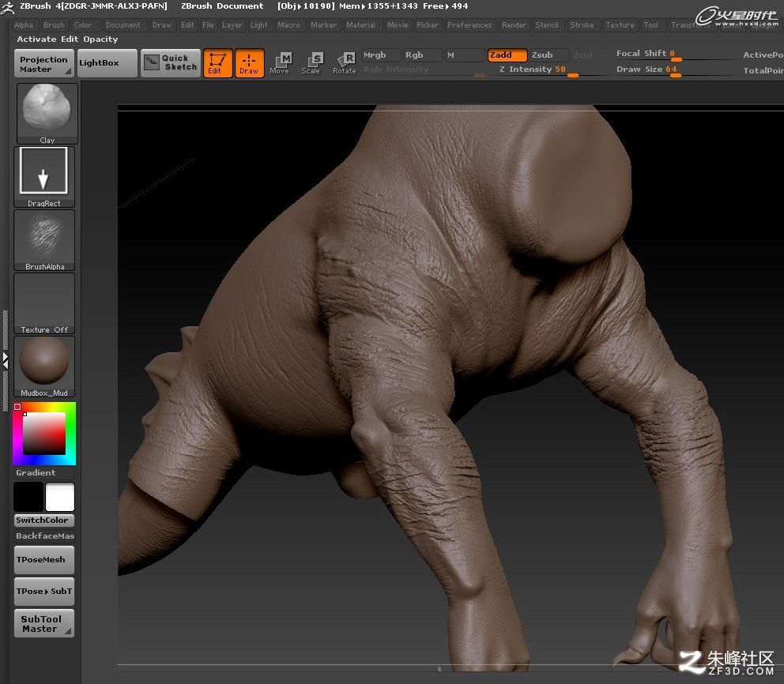Select the Scale tool icon
Viewport: 784px width, 684px height.
pos(311,63)
